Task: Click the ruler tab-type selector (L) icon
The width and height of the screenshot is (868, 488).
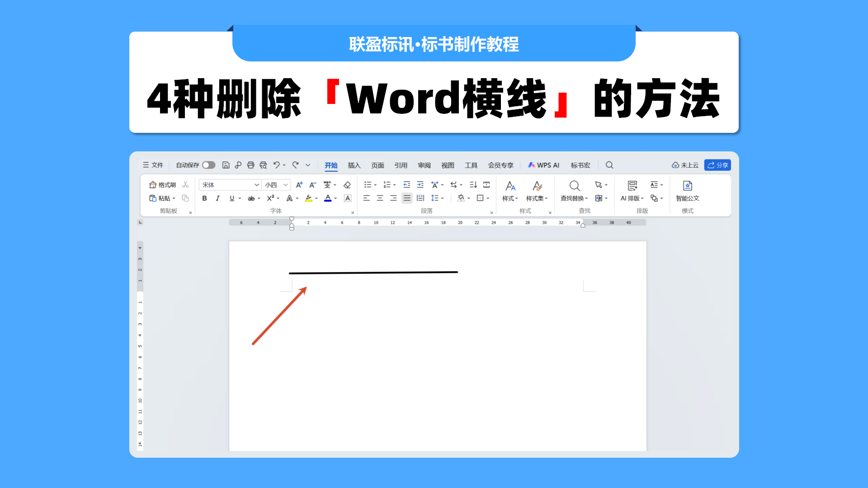Action: [x=140, y=222]
